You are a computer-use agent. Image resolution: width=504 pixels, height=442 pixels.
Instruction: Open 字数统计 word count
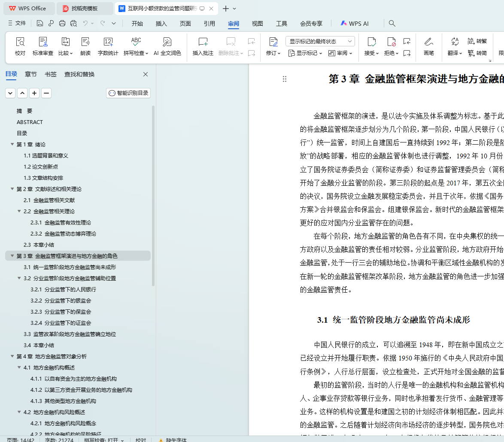pos(108,46)
